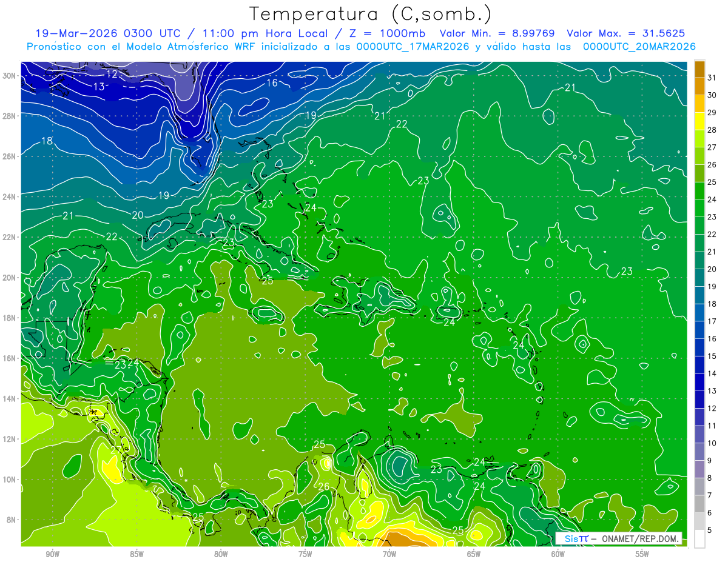The height and width of the screenshot is (562, 728).
Task: Click the '0000UTC_20MAR2026' valid-until time
Action: (639, 47)
